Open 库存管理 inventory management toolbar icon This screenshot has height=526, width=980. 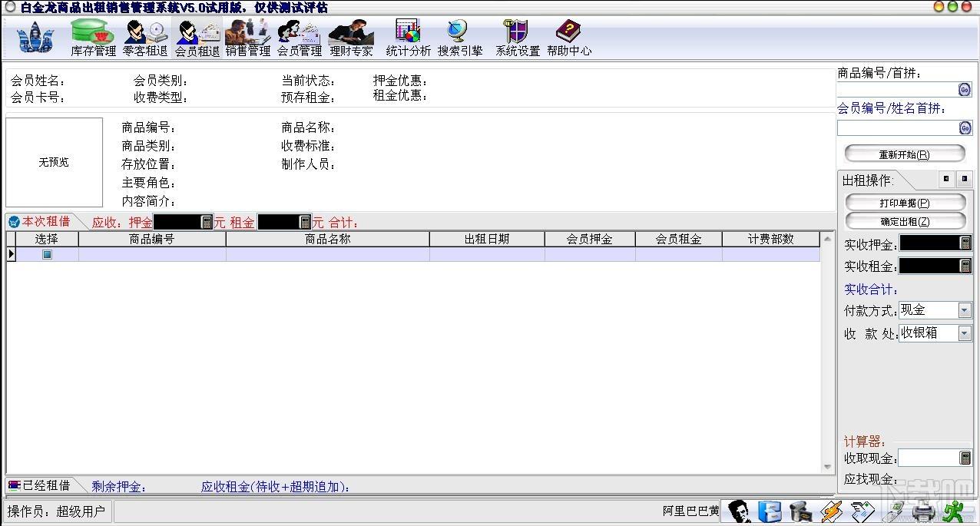pyautogui.click(x=93, y=38)
